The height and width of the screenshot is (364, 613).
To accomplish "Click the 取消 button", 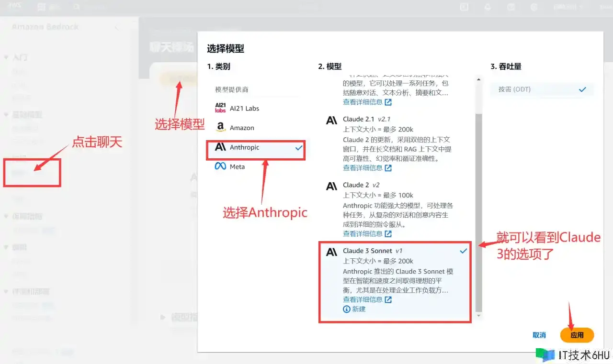I will coord(539,335).
